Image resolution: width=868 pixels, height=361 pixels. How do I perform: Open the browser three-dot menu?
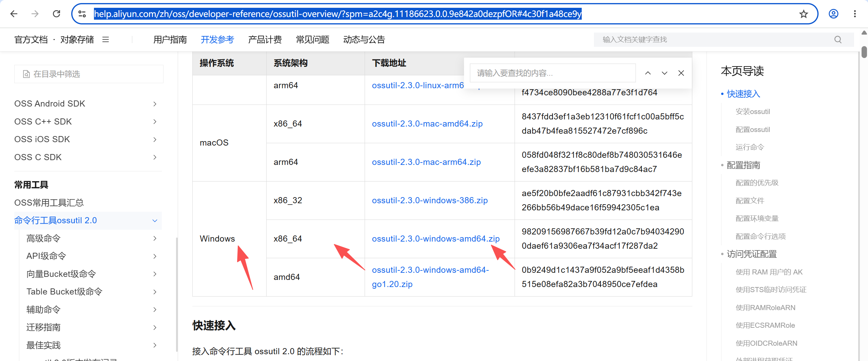tap(855, 14)
